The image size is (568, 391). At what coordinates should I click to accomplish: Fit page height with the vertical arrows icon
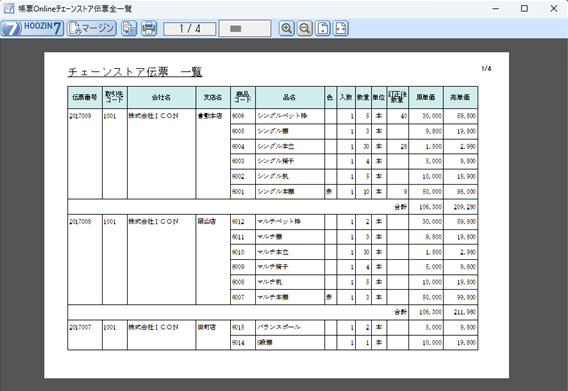pos(323,28)
